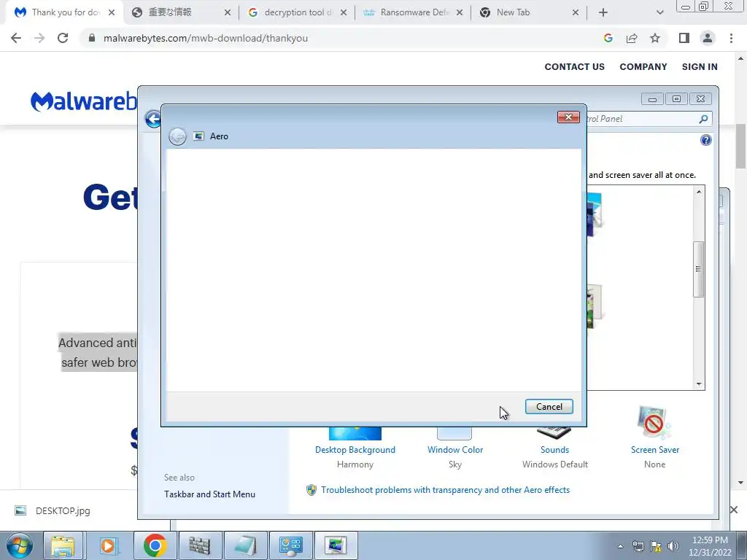Click the back arrow in Aero dialog
Viewport: 747px width, 560px height.
(178, 136)
